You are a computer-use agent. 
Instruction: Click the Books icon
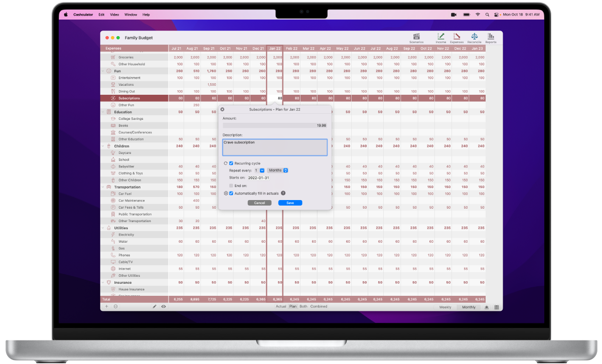[113, 125]
